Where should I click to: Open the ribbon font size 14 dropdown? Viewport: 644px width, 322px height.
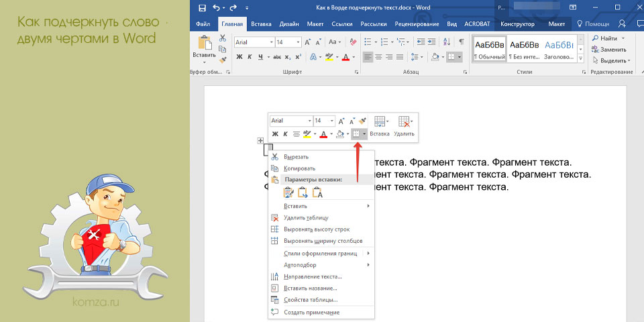(299, 42)
